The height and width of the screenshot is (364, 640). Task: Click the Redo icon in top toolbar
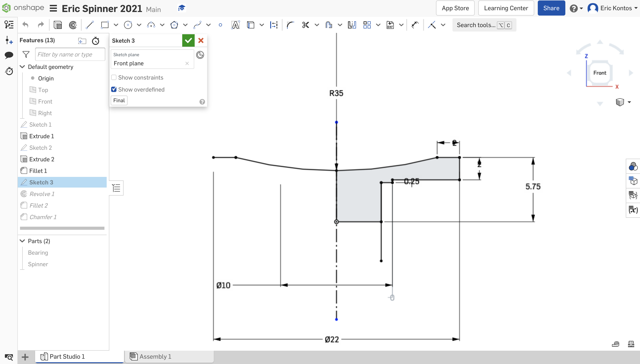pos(40,25)
